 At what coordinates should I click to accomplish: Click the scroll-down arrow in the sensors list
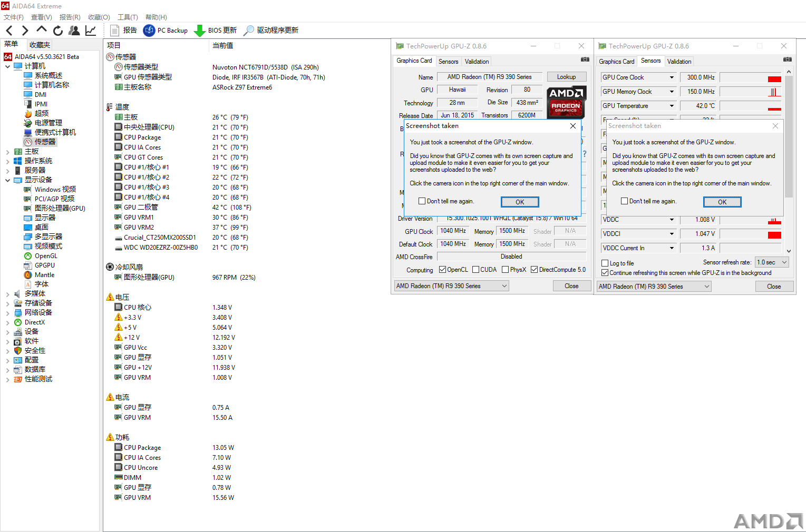(x=789, y=251)
